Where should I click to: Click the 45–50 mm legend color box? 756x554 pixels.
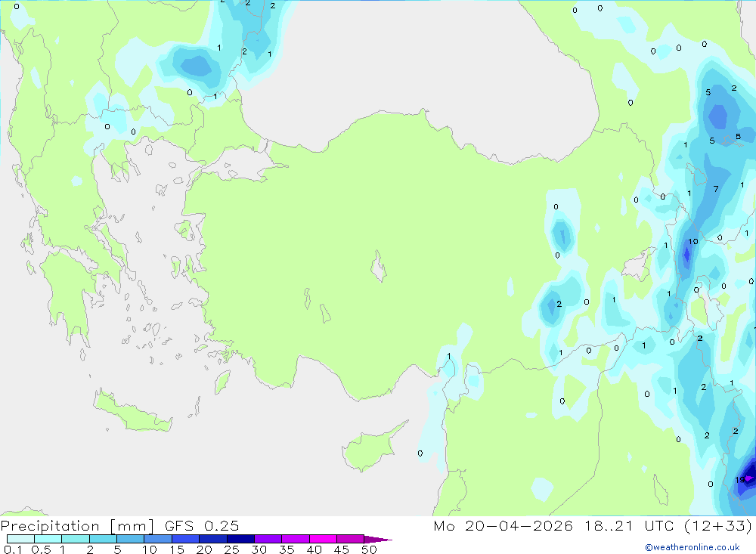[350, 539]
